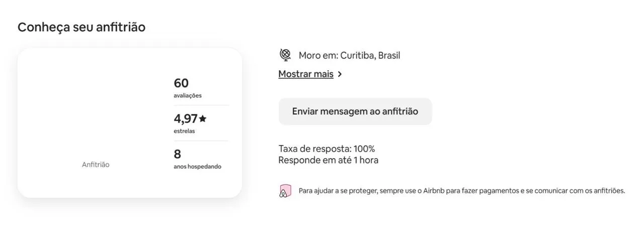The image size is (644, 229).
Task: Click the "Moro em: Curitiba, Brasil" text
Action: [x=349, y=55]
